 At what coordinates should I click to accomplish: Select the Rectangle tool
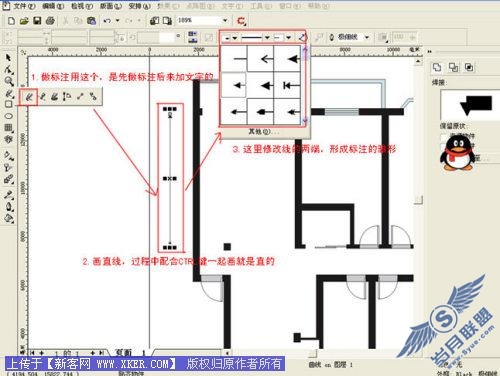point(9,104)
